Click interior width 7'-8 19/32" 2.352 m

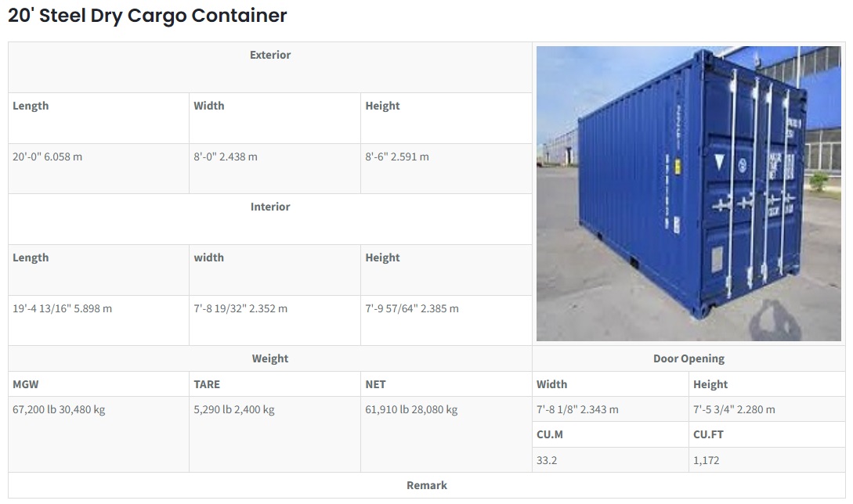coord(240,308)
